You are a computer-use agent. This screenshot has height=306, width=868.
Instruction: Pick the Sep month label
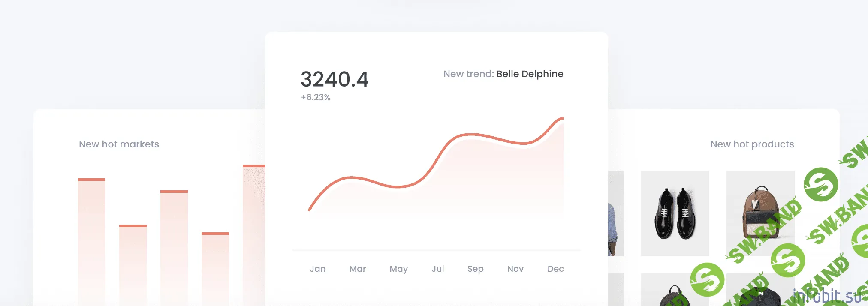[x=475, y=269]
